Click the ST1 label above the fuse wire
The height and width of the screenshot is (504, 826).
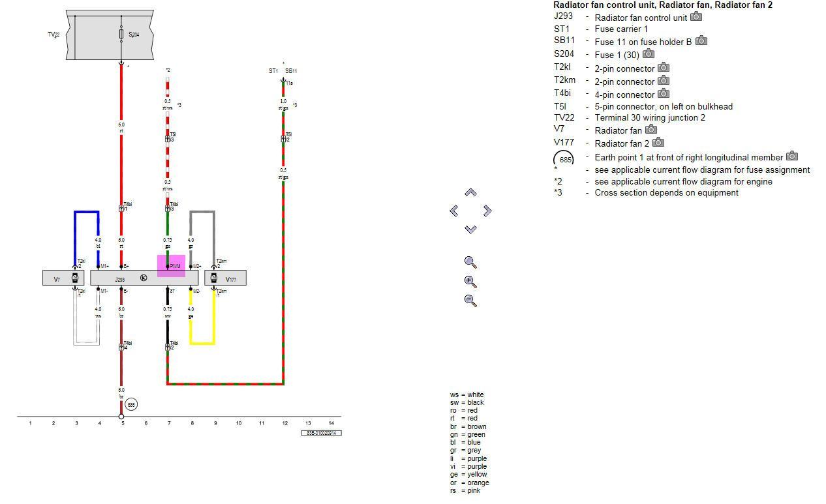tap(273, 71)
